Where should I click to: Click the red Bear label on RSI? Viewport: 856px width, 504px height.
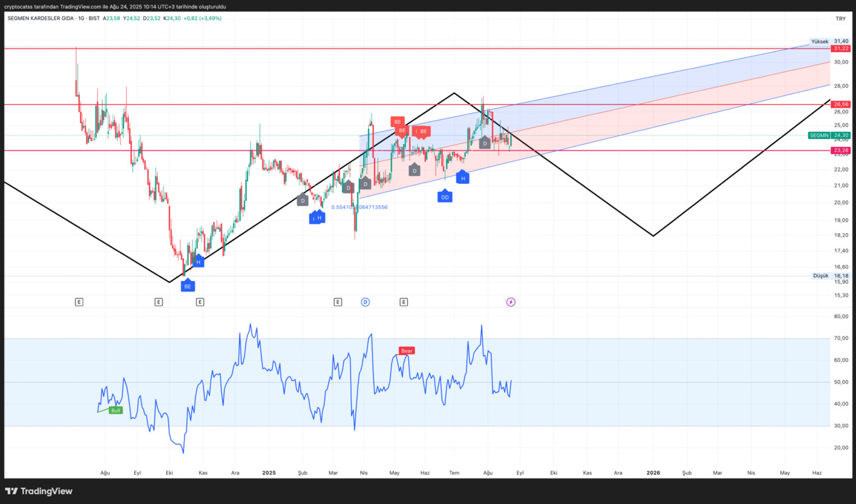click(407, 351)
